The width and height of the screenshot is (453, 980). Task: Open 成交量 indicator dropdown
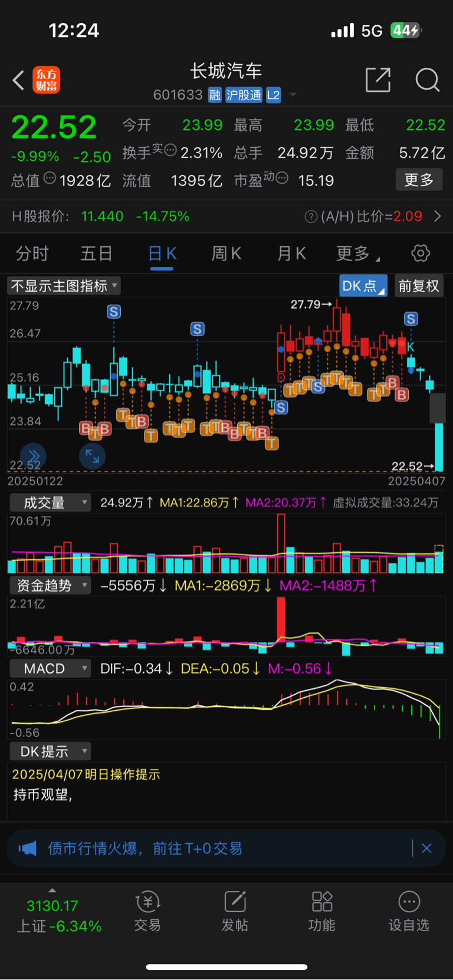click(x=50, y=503)
